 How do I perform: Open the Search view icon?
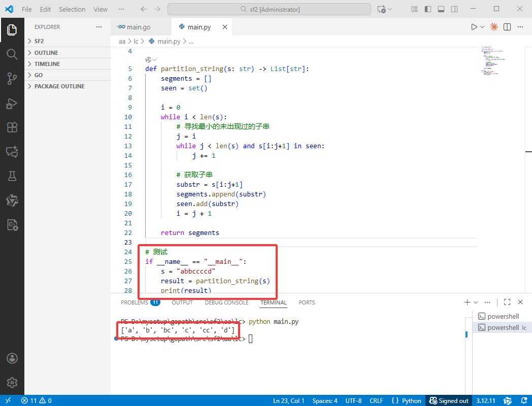[x=12, y=54]
